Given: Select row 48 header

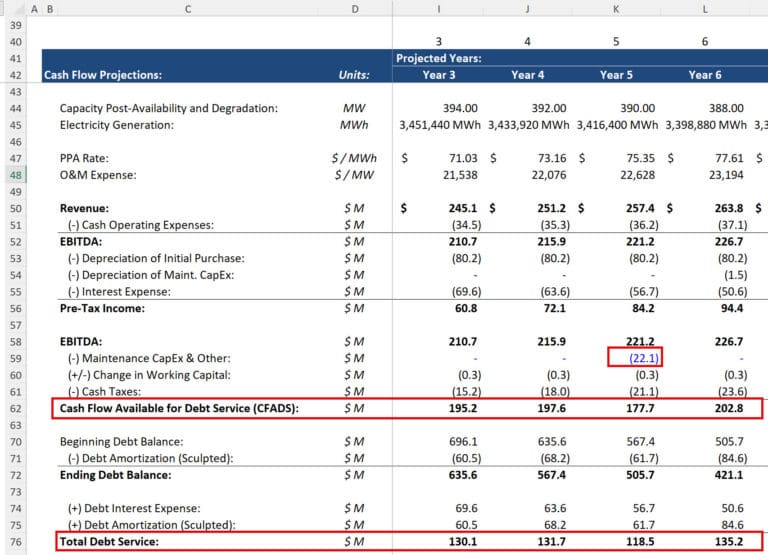Looking at the screenshot, I should [16, 175].
